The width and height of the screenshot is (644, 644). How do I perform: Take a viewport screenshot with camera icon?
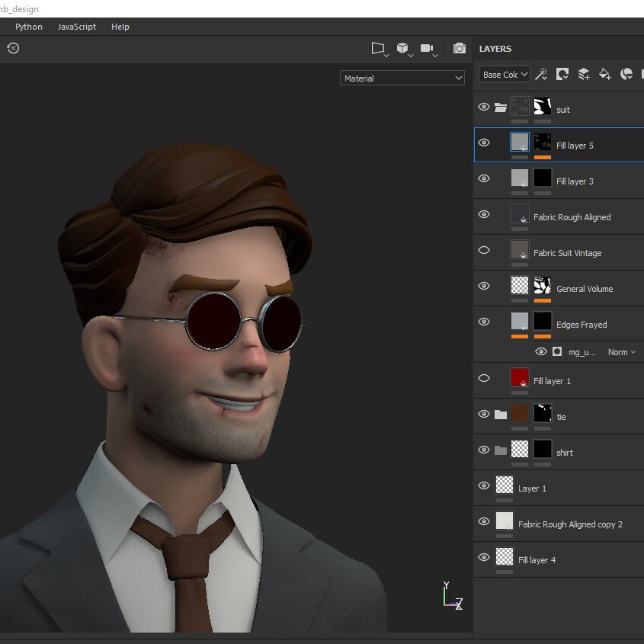[x=460, y=49]
